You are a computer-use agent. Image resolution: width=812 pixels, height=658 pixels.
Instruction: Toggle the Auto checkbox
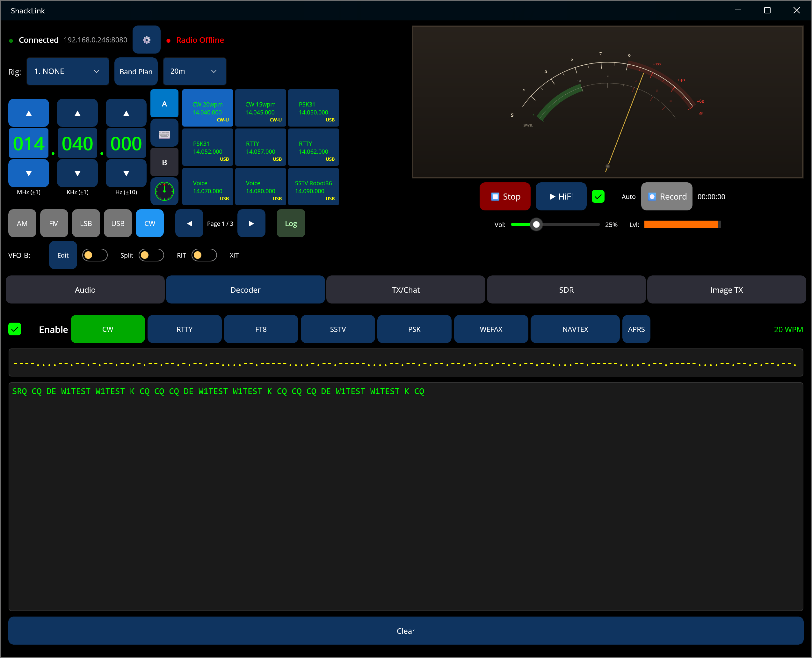coord(598,196)
